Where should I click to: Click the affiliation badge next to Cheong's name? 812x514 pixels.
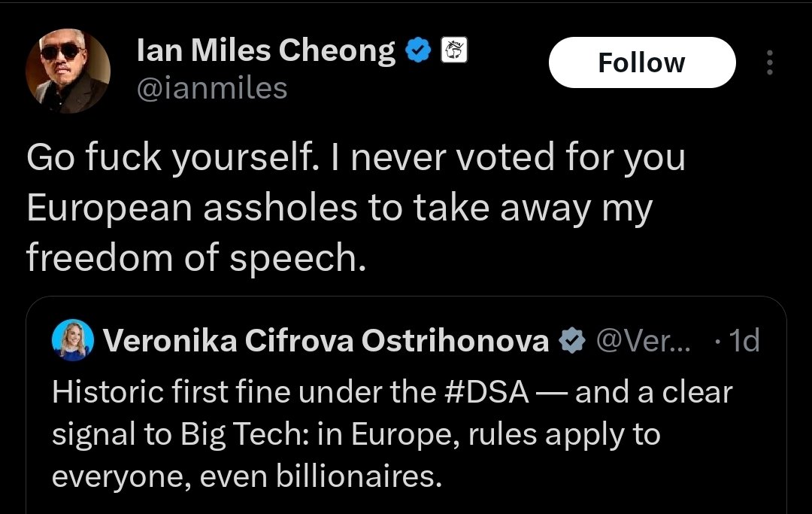[454, 50]
